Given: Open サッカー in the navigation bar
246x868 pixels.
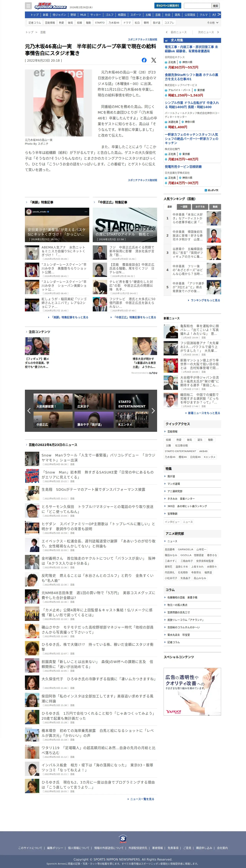Looking at the screenshot, I should 95,15.
